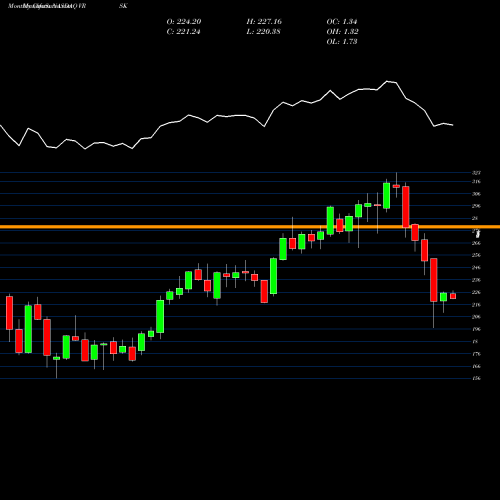The height and width of the screenshot is (500, 500).
Task: Click the 176 price axis label
Action: [476, 354]
